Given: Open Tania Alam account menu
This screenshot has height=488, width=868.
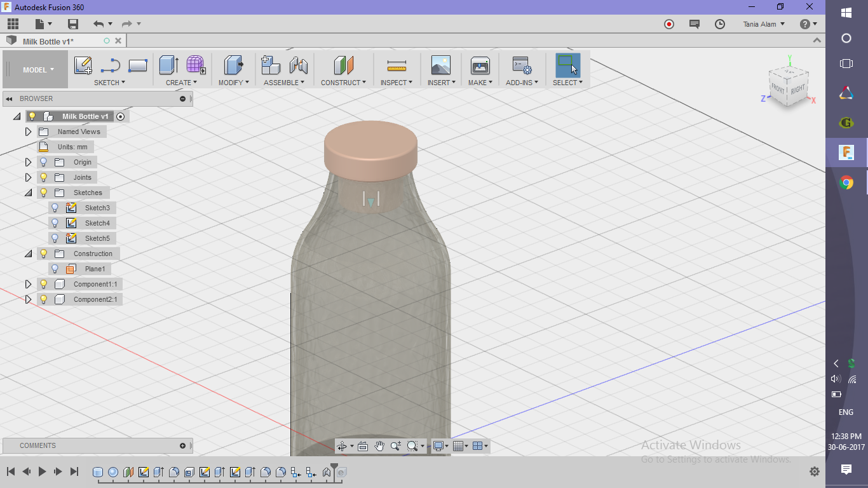Looking at the screenshot, I should (x=764, y=24).
